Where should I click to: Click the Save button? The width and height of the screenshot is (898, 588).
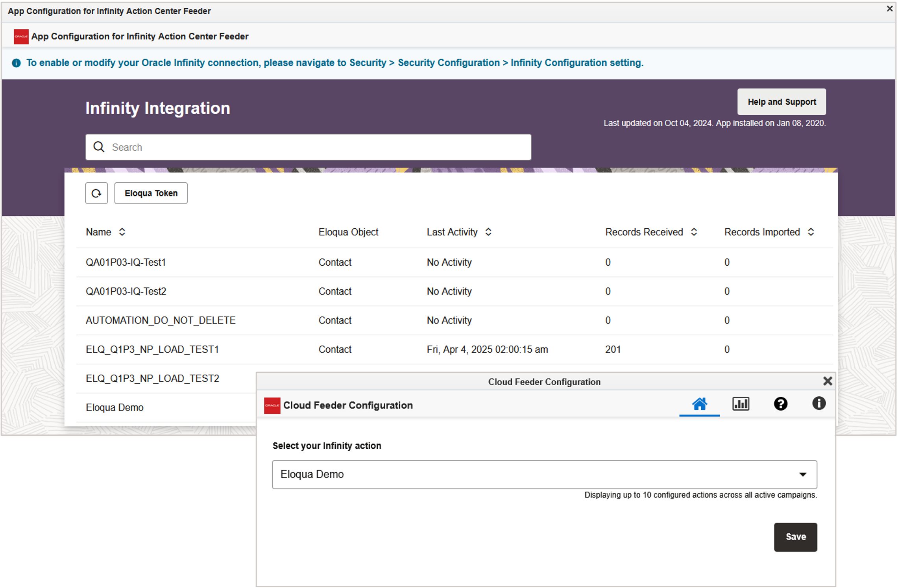pos(796,537)
